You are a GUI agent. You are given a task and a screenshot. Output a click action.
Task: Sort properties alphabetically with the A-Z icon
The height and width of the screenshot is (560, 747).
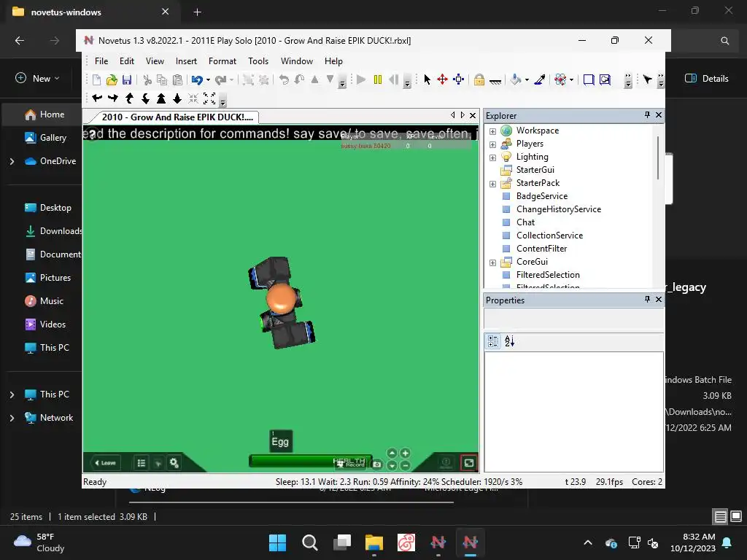tap(509, 341)
